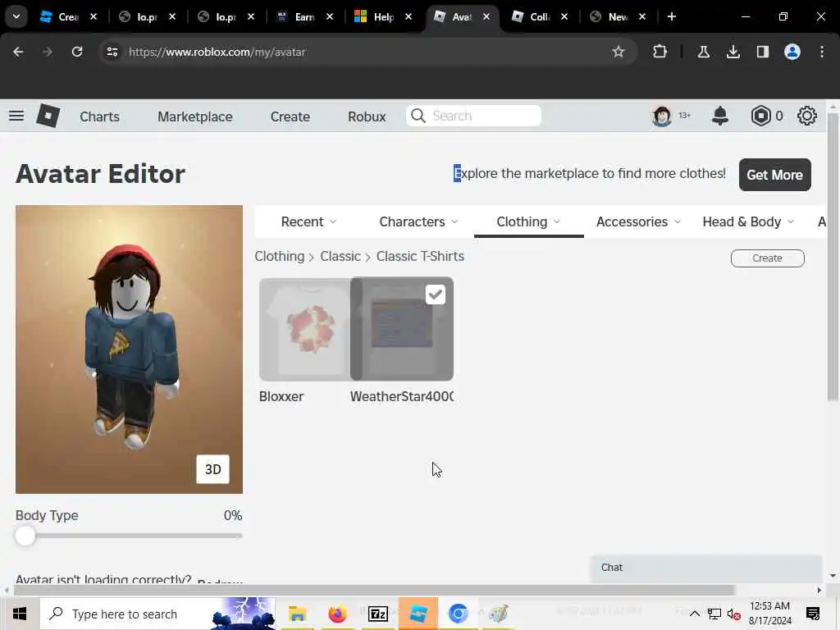Viewport: 840px width, 630px height.
Task: Open the notifications bell
Action: 720,116
